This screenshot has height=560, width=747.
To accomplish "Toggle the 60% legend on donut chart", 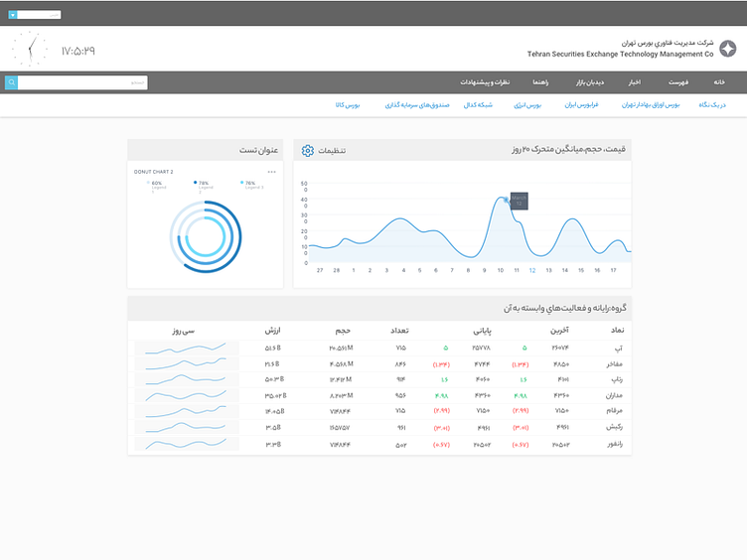I will (155, 184).
